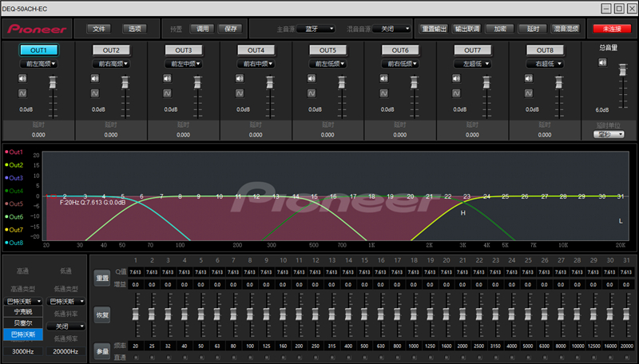
Task: Open the 主音源 main source dropdown
Action: [316, 29]
